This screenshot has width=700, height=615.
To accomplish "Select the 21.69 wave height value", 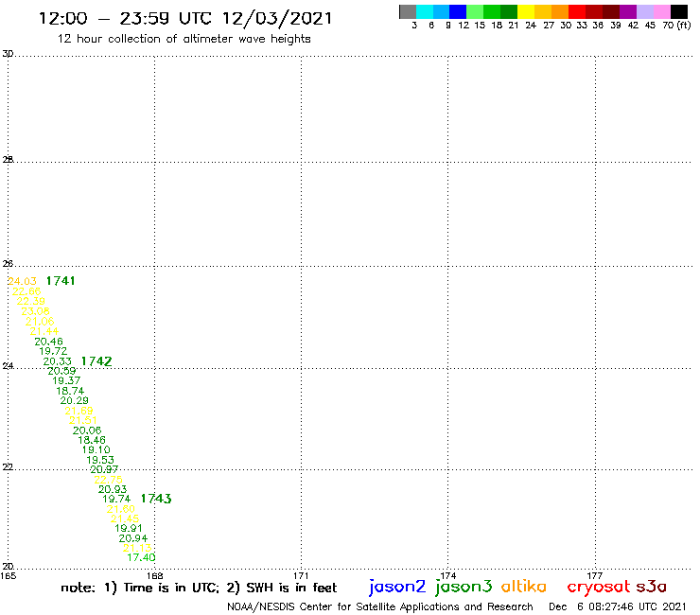I will tap(79, 411).
